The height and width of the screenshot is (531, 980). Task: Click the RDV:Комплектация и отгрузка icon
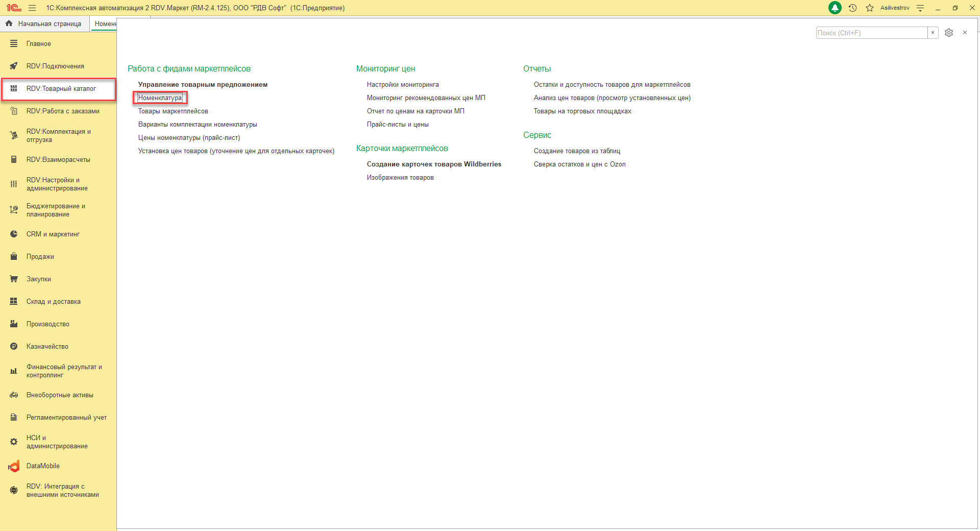[14, 135]
